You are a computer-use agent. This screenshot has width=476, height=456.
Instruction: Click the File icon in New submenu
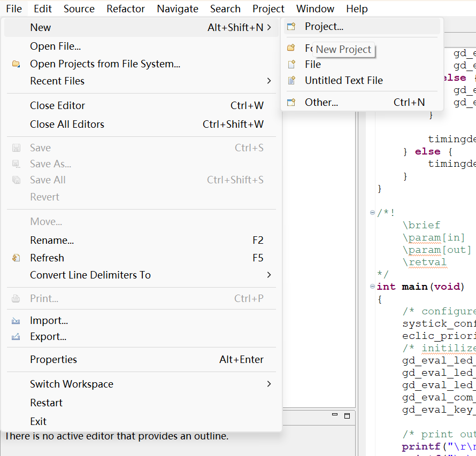(291, 65)
